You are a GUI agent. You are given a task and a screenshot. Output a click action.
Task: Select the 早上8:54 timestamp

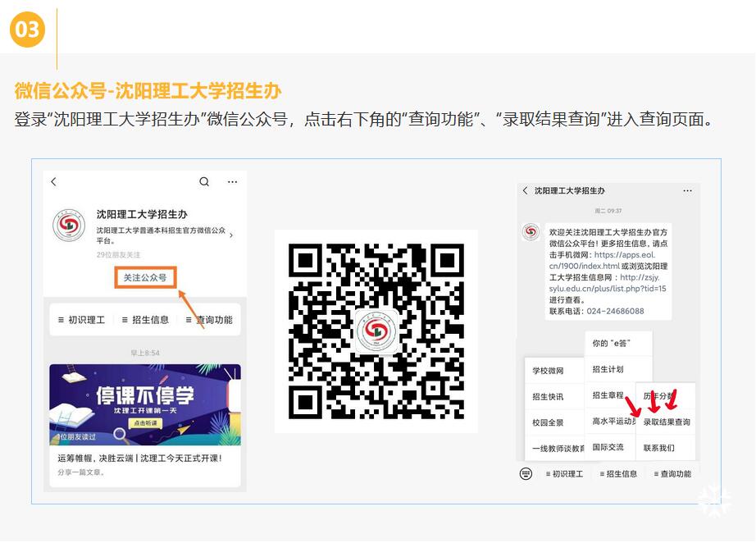(145, 353)
